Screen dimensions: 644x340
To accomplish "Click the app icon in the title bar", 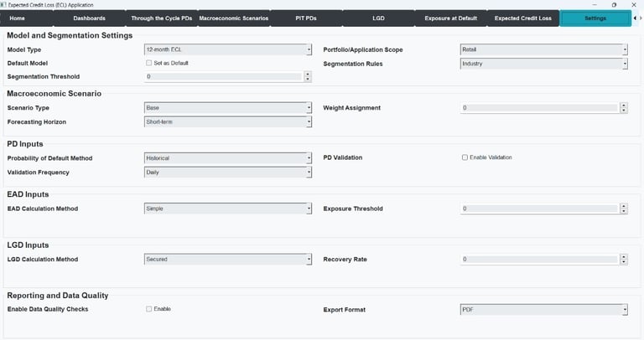I will (x=3, y=4).
